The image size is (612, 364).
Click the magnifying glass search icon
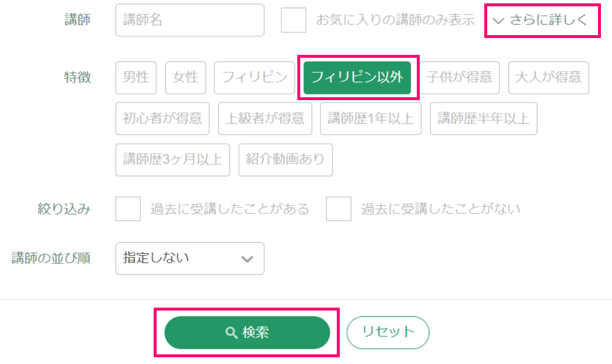(230, 332)
